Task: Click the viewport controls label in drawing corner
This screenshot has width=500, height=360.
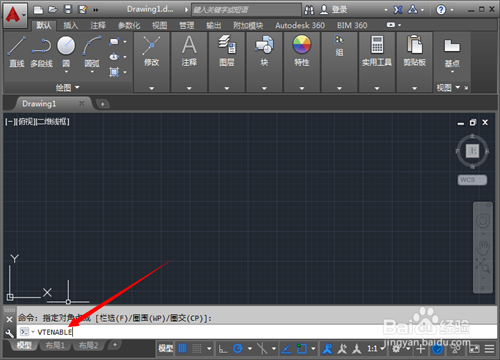Action: (x=37, y=122)
